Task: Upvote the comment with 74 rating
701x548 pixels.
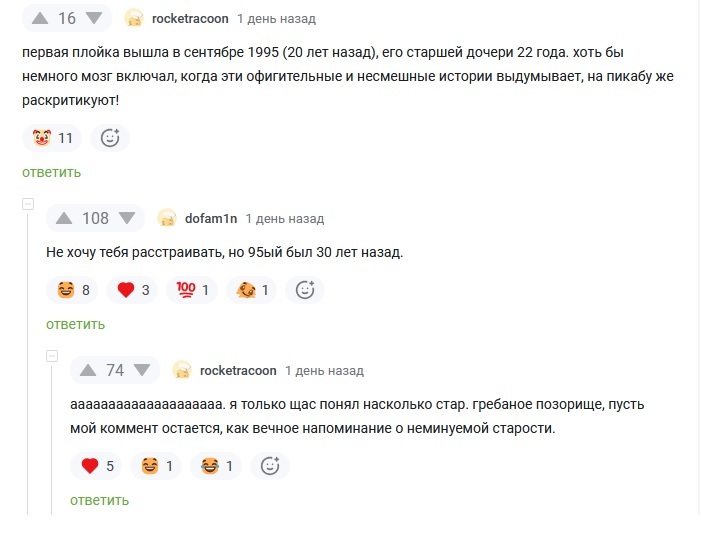Action: 88,370
